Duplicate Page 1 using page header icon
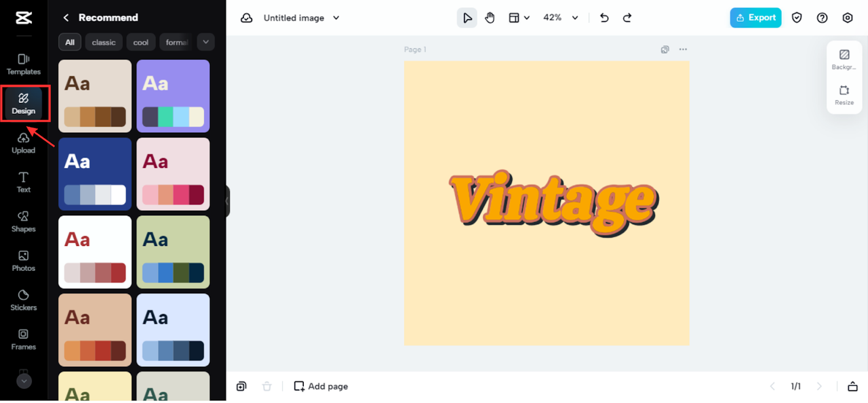Image resolution: width=868 pixels, height=403 pixels. point(665,49)
